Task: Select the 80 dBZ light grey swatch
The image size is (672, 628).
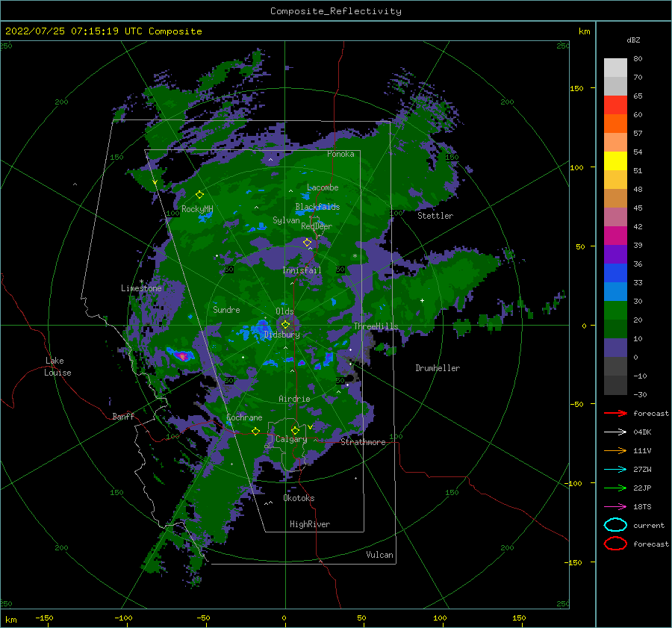Action: click(615, 68)
